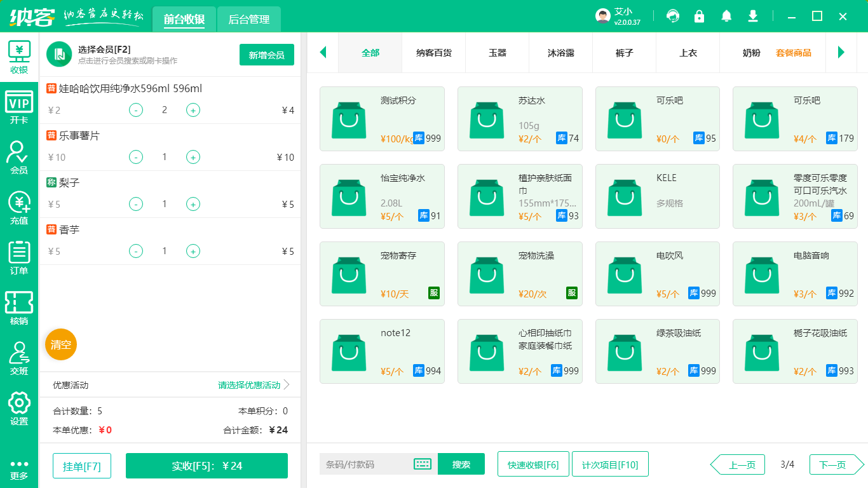Click the 搜索 search button
This screenshot has height=488, width=868.
coord(461,464)
